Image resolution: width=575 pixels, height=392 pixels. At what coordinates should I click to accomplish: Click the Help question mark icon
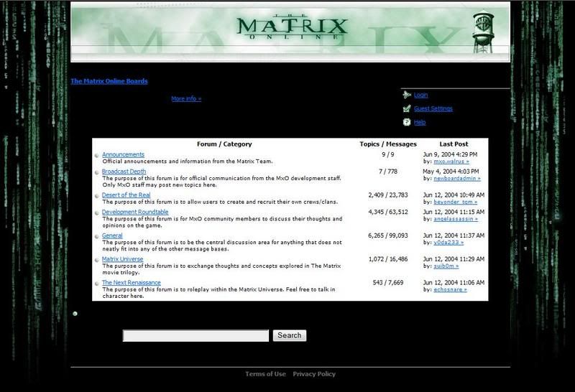(407, 122)
